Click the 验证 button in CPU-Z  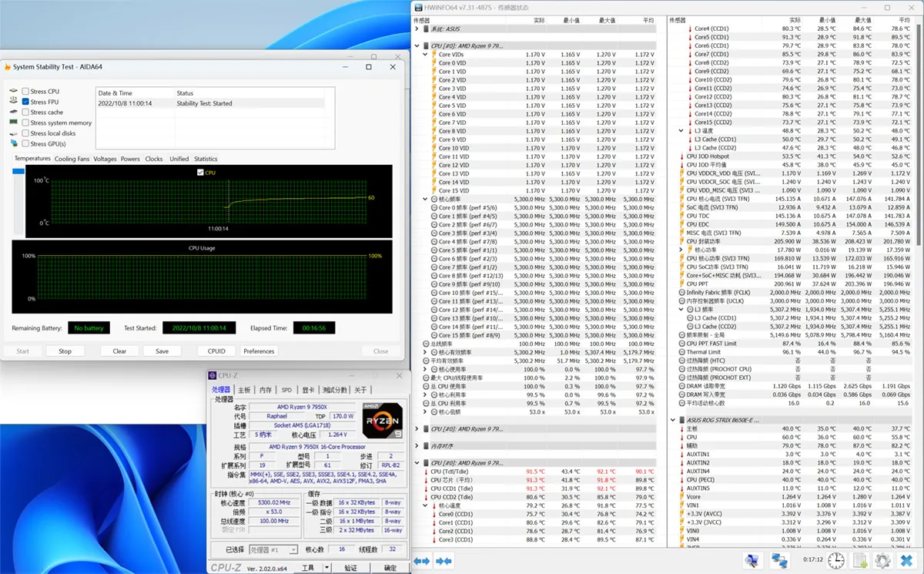[351, 568]
